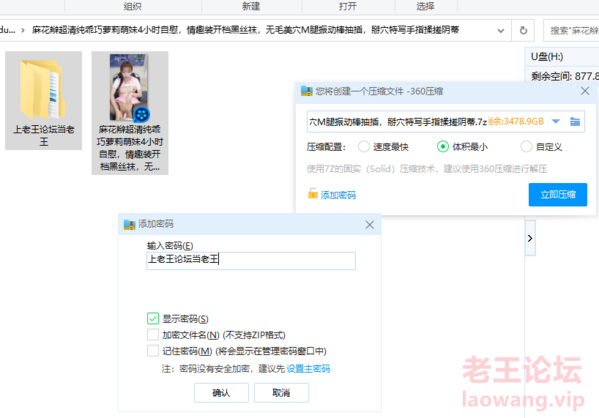
Task: Select the yellow folder 上老王论坛当老王
Action: (43, 100)
